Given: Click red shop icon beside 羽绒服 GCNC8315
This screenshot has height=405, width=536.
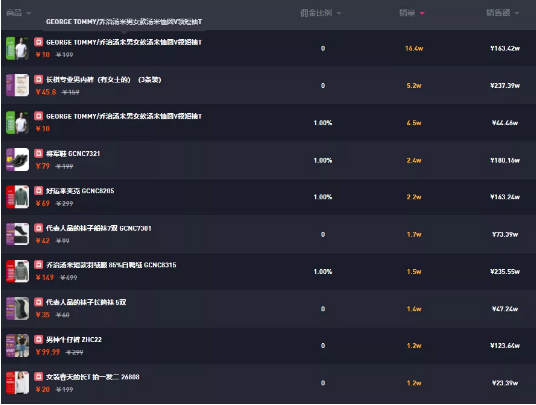Looking at the screenshot, I should 38,265.
